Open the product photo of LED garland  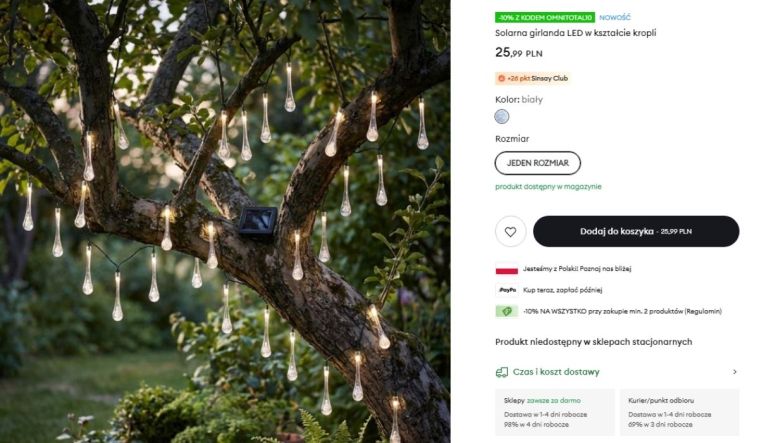(225, 221)
